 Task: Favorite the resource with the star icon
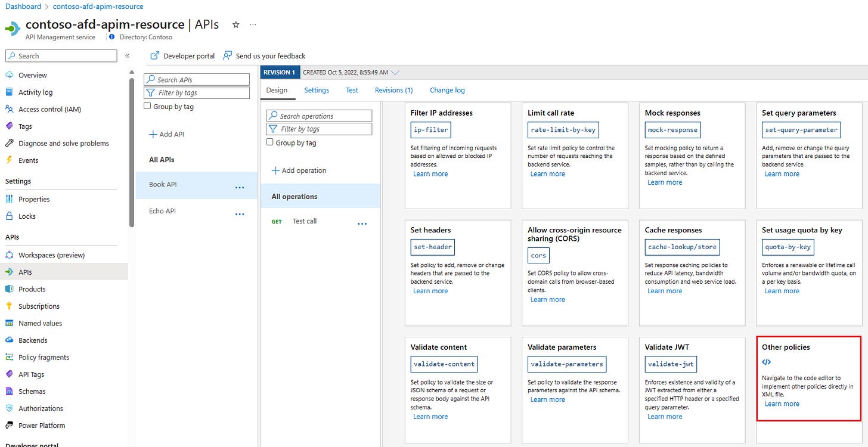click(235, 24)
